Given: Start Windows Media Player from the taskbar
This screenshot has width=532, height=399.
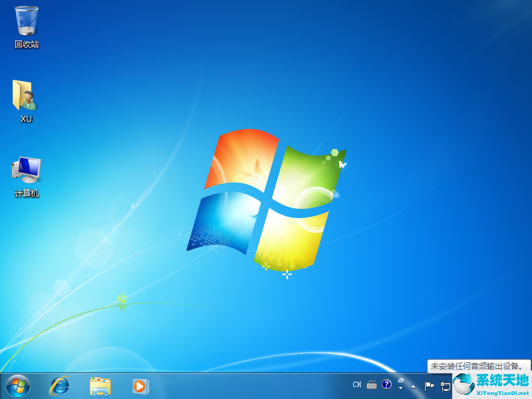Looking at the screenshot, I should click(140, 386).
